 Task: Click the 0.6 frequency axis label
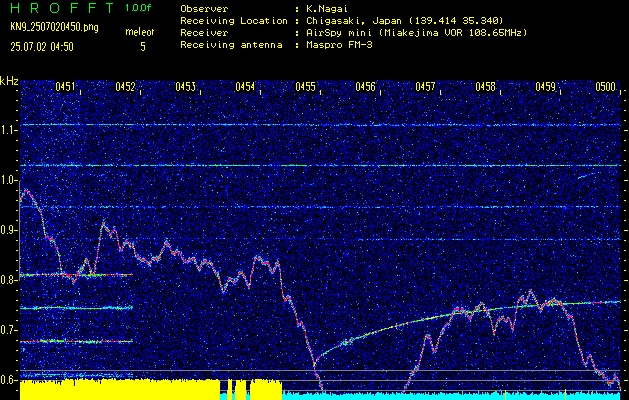tap(8, 380)
